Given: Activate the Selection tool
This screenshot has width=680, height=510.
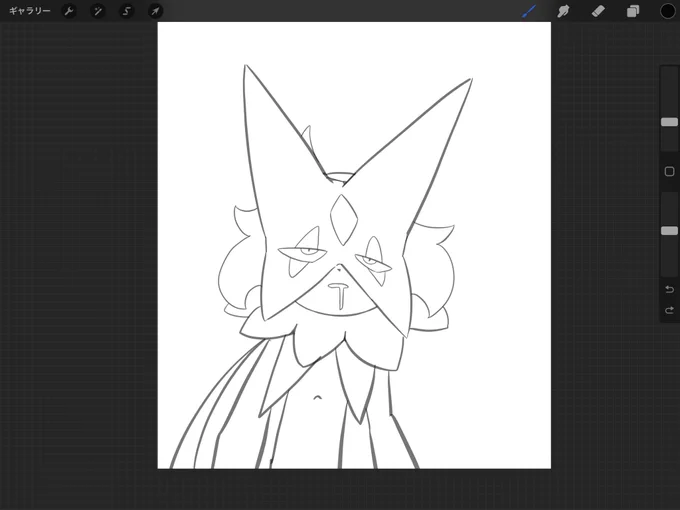Looking at the screenshot, I should coord(127,11).
